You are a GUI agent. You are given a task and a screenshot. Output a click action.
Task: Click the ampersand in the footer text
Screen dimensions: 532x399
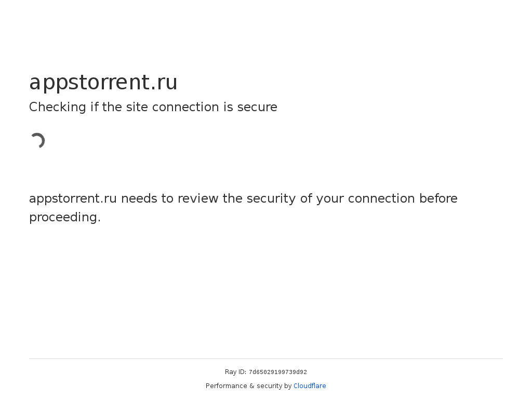pyautogui.click(x=252, y=386)
